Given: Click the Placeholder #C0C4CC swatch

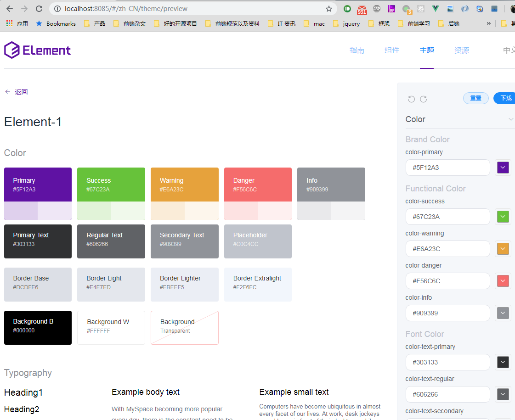Looking at the screenshot, I should pyautogui.click(x=258, y=241).
